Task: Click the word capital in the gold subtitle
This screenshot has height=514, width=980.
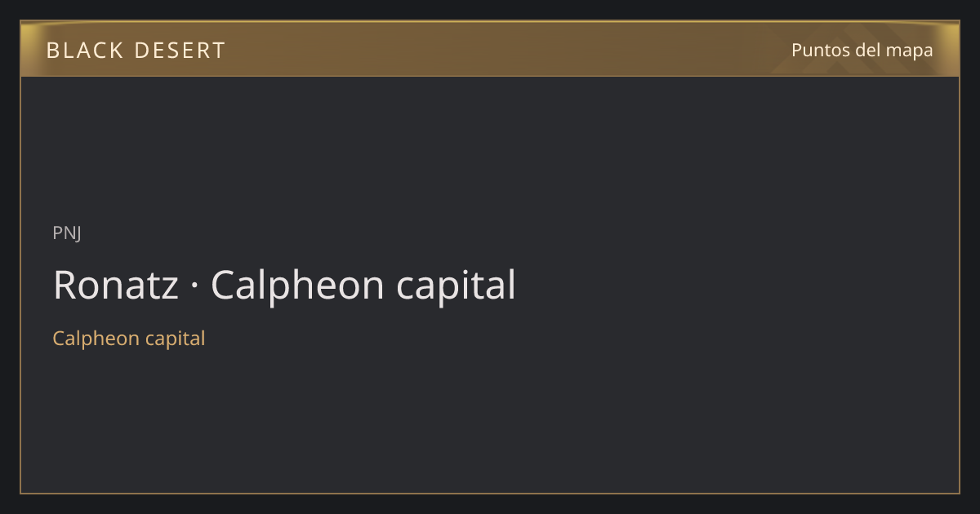Action: 175,338
